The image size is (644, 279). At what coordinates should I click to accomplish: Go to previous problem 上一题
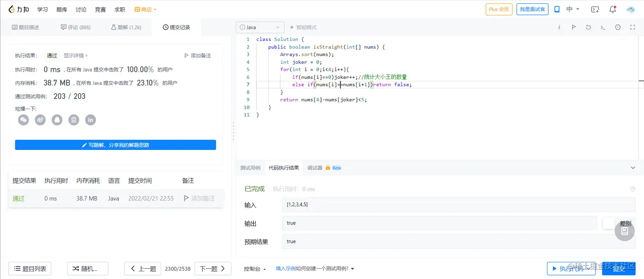(x=143, y=269)
